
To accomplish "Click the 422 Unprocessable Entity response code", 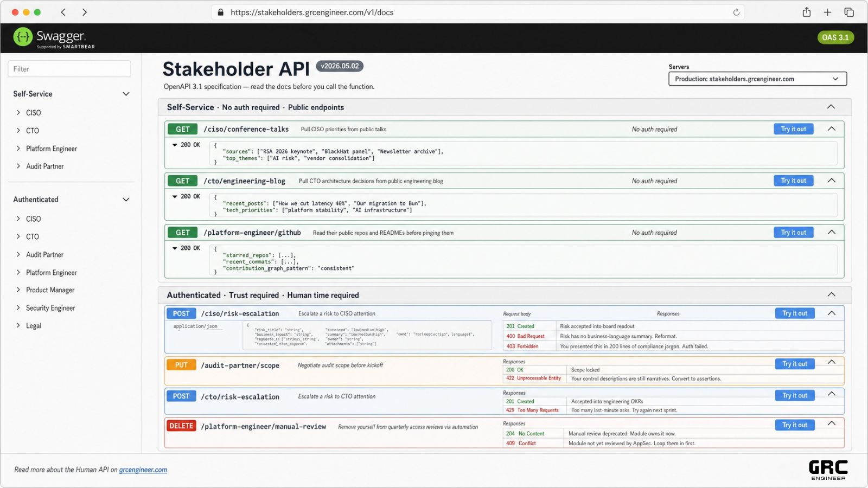I will click(534, 378).
